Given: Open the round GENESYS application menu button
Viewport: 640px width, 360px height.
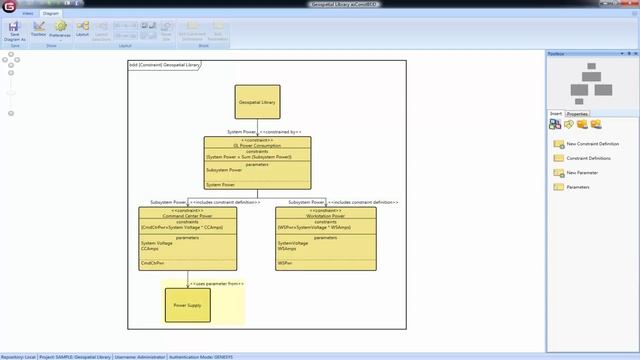Looking at the screenshot, I should tap(9, 6).
